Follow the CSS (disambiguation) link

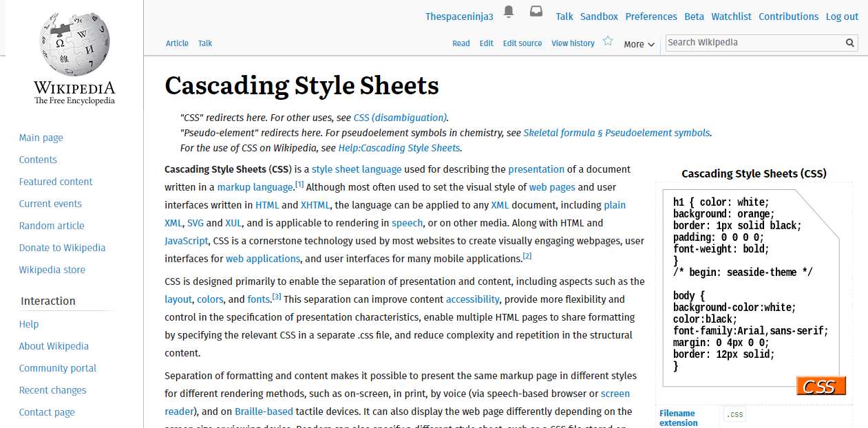400,118
